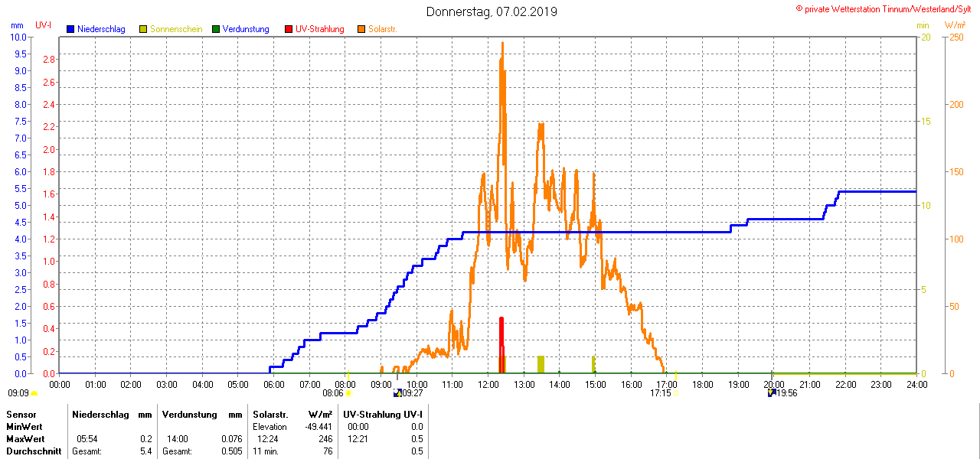
Task: Select the UV-Strahlung legend label
Action: click(x=320, y=29)
